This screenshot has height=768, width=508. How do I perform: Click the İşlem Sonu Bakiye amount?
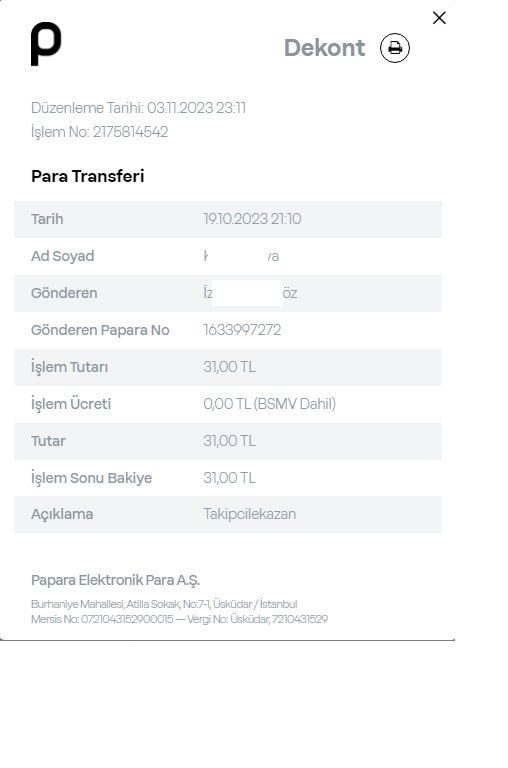[x=229, y=478]
